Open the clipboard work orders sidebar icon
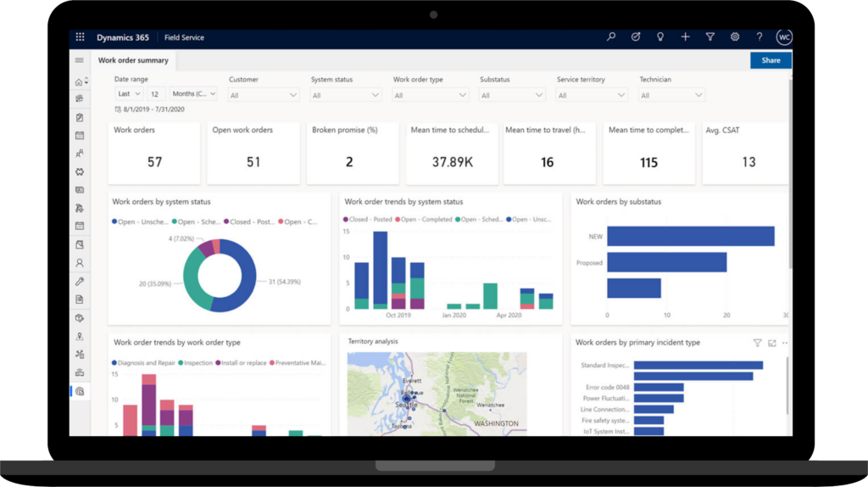 [x=80, y=117]
